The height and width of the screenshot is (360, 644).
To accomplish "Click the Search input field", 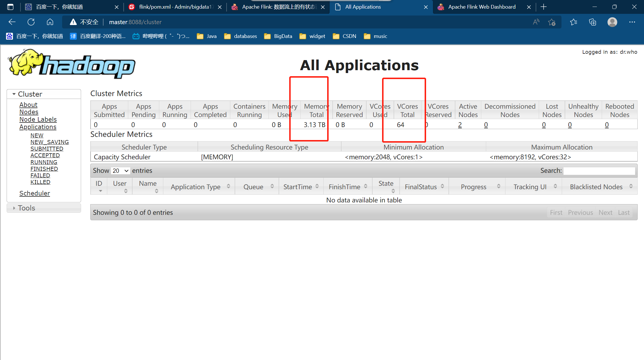I will pos(599,171).
